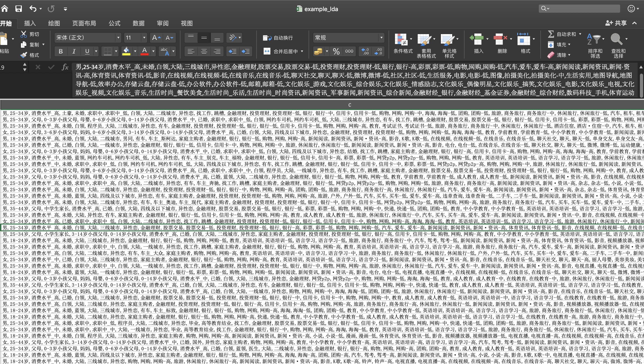Screen dimensions: 644x364
Task: Toggle Italic formatting
Action: (x=74, y=52)
